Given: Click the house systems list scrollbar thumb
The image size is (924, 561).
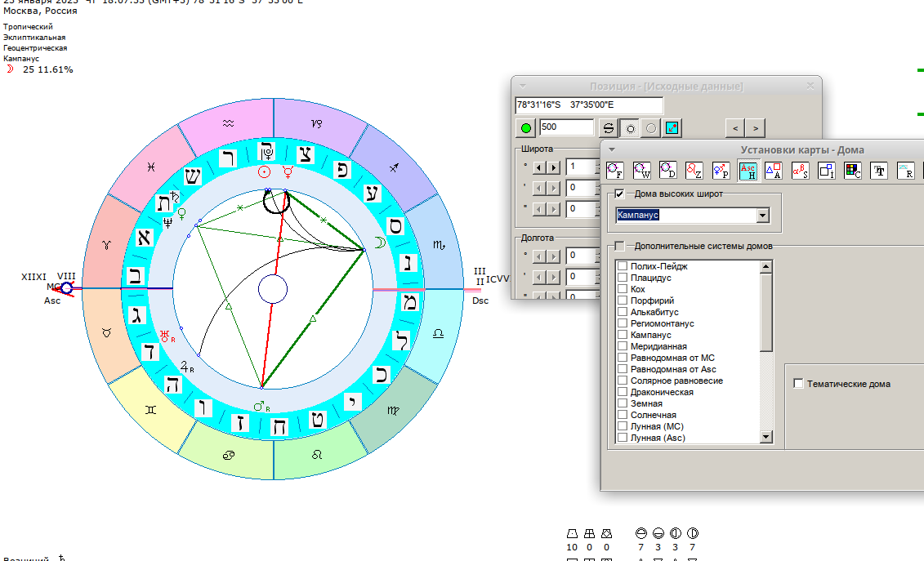Looking at the screenshot, I should (766, 312).
